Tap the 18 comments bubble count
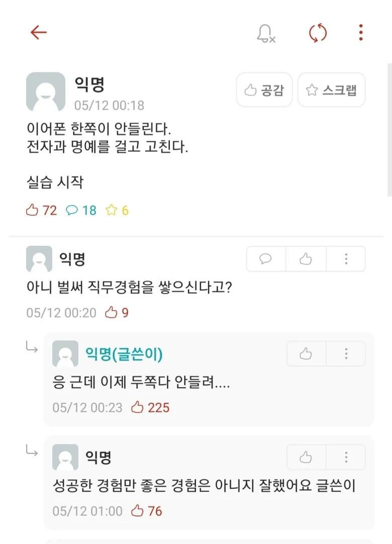Screen dimensions: 392x544 click(81, 210)
